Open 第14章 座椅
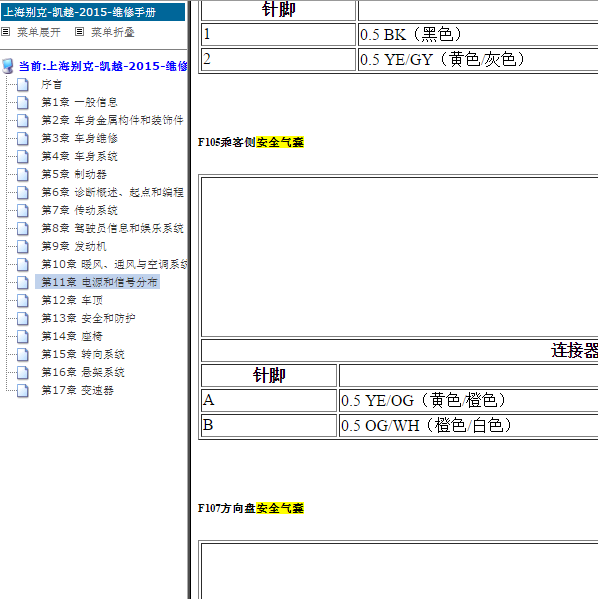Image resolution: width=598 pixels, height=599 pixels. (72, 336)
